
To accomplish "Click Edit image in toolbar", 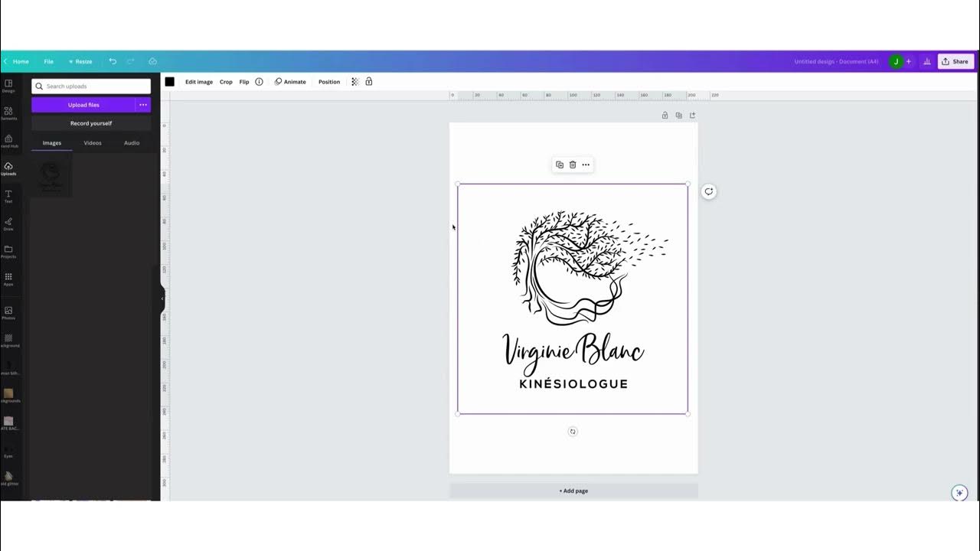I will coord(199,82).
